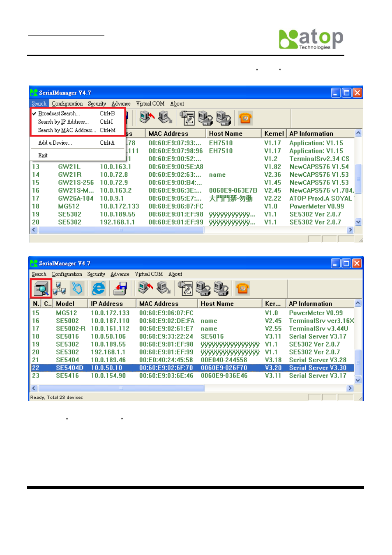Click computer with red arrow icon, status-bar window
The image size is (392, 555).
coord(145,288)
